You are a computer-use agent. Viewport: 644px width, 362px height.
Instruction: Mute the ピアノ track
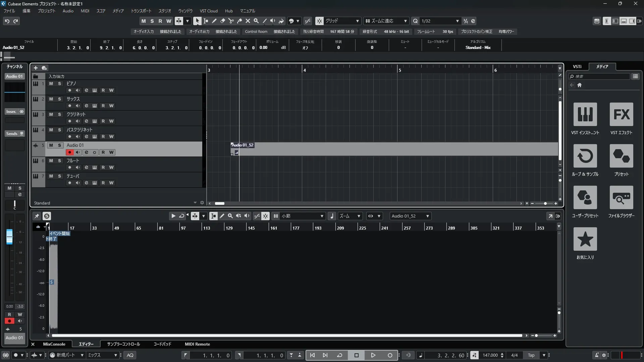click(x=51, y=83)
